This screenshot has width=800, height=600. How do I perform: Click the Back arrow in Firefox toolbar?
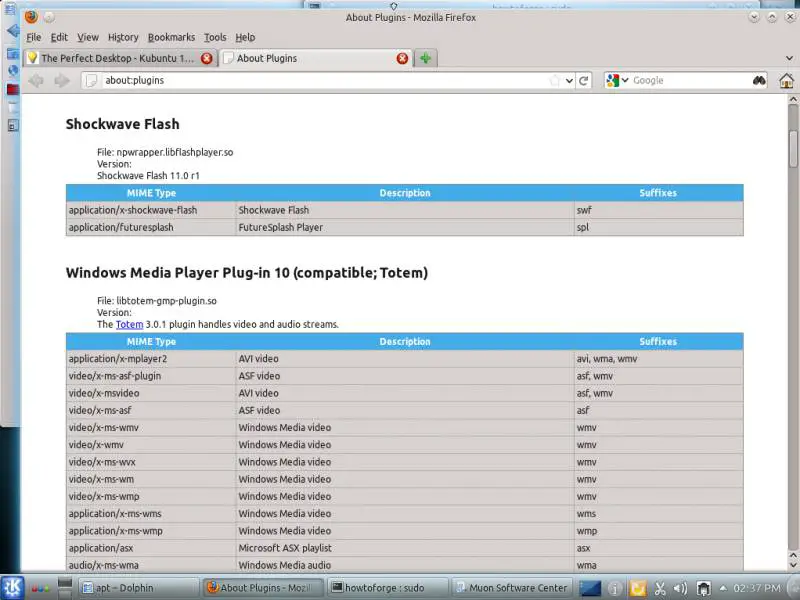[x=36, y=80]
